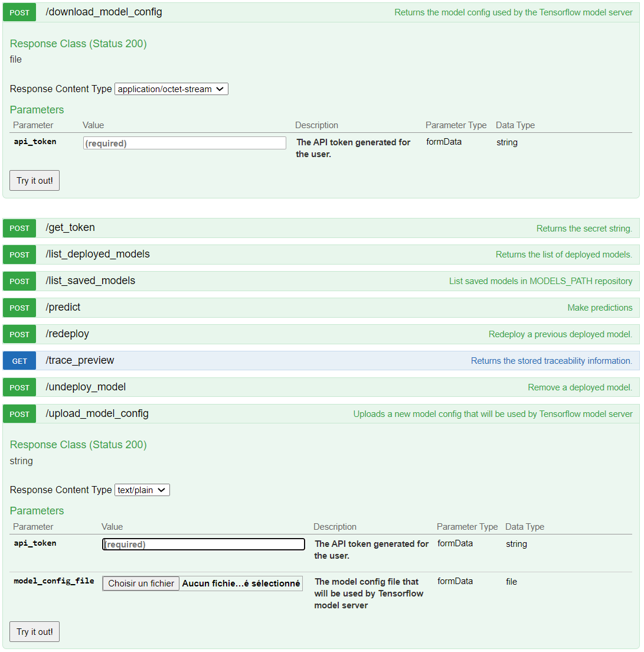Click 'Remove a deployed model.' description
The image size is (644, 652).
click(x=580, y=387)
